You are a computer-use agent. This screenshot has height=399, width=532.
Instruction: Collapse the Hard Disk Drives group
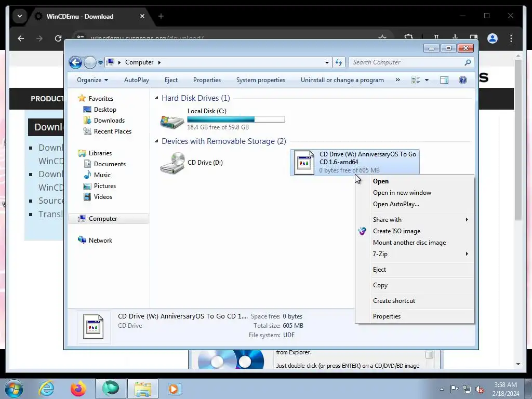tap(156, 98)
